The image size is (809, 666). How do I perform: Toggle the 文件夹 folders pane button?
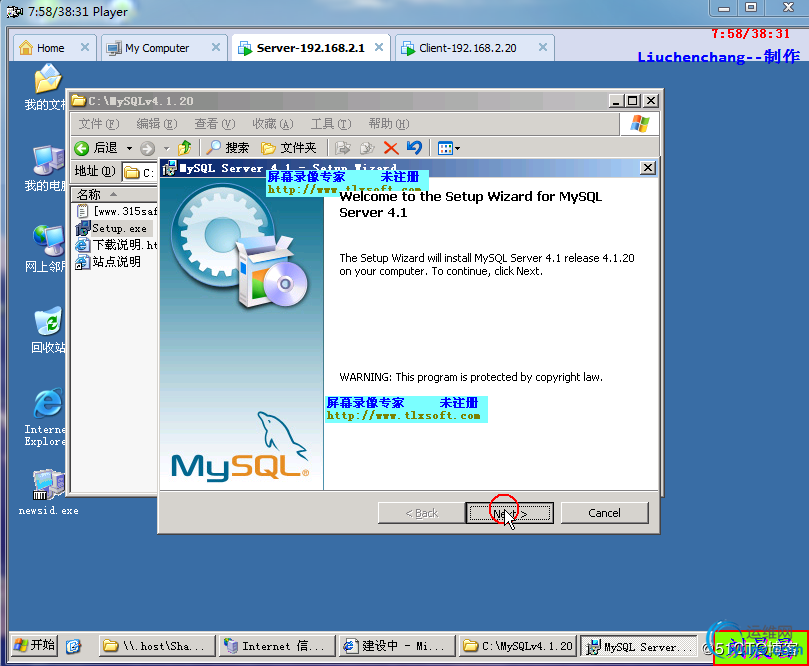pyautogui.click(x=289, y=148)
